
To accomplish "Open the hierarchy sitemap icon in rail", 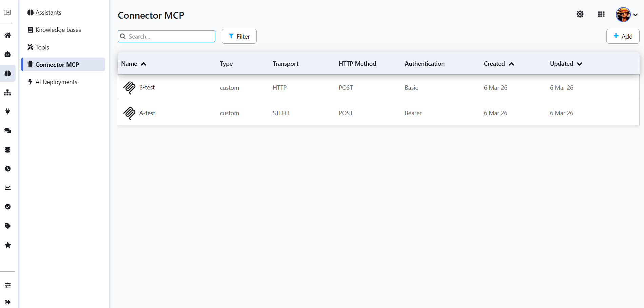I will (7, 93).
